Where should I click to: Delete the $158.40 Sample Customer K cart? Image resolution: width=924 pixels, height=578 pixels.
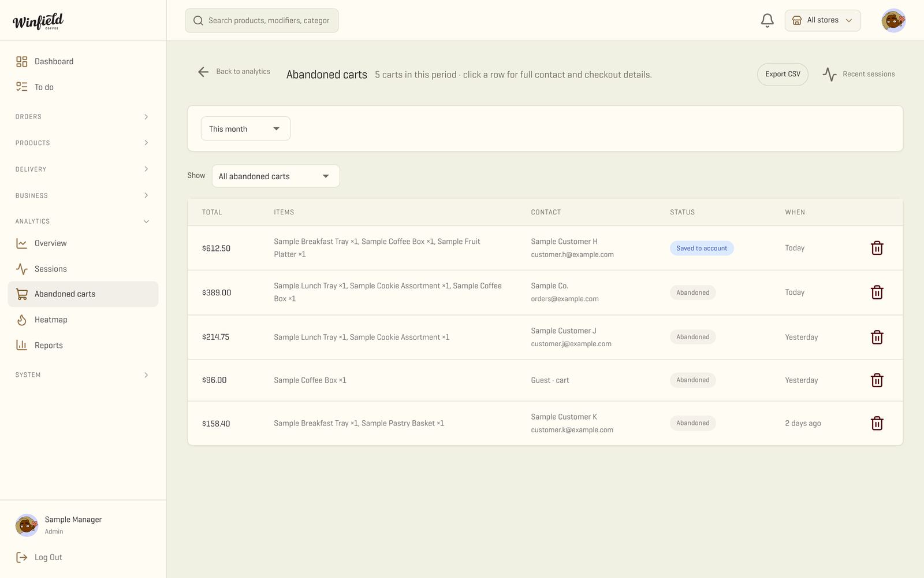click(877, 423)
